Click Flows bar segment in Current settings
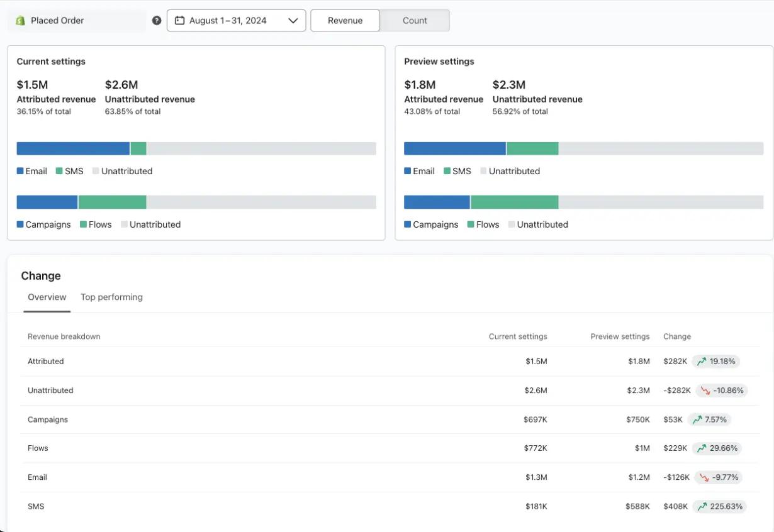 pyautogui.click(x=113, y=202)
